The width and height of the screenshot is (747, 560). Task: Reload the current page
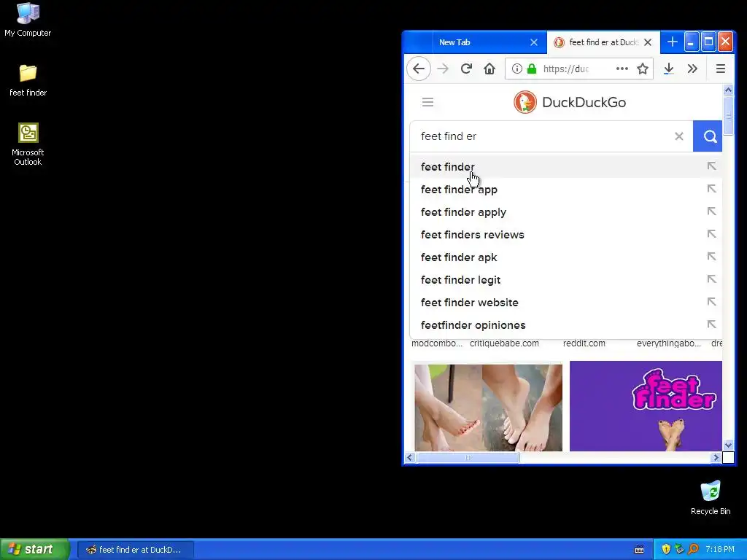click(466, 69)
